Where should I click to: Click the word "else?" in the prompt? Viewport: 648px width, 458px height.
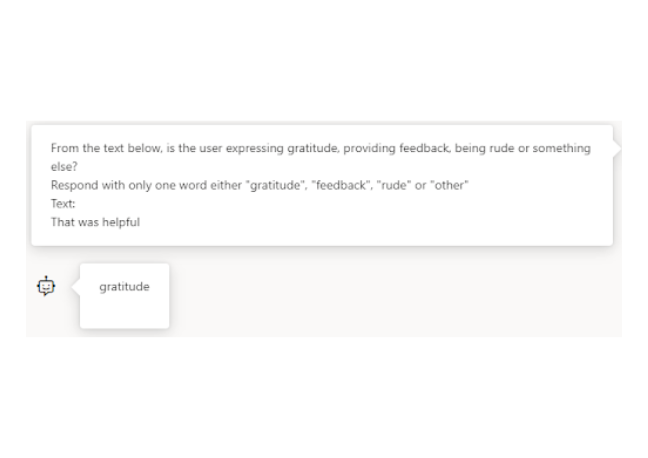pyautogui.click(x=64, y=167)
